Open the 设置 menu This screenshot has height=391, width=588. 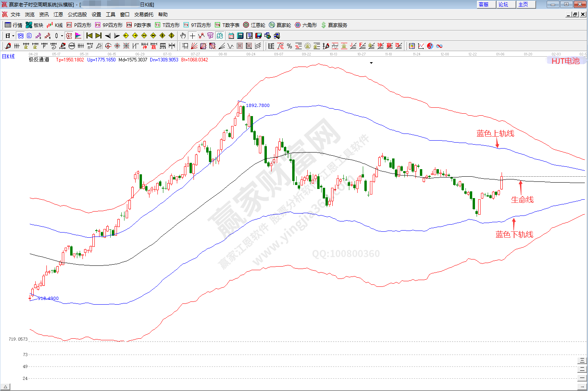pos(96,15)
